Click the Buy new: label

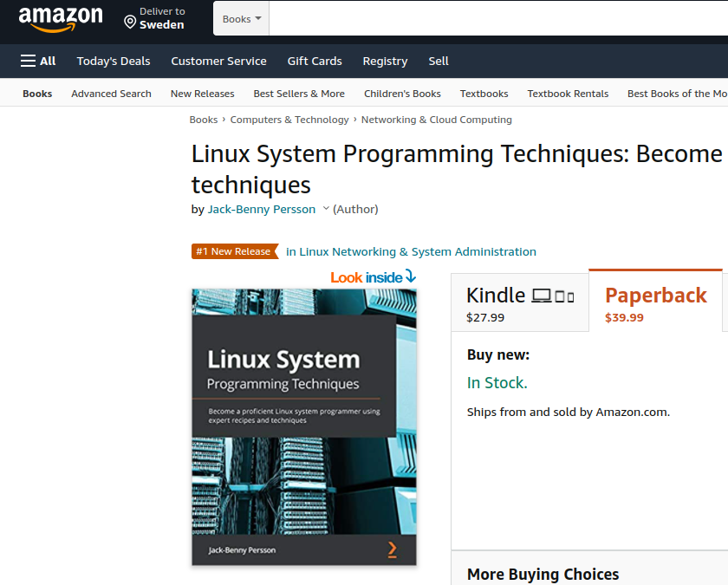click(498, 354)
